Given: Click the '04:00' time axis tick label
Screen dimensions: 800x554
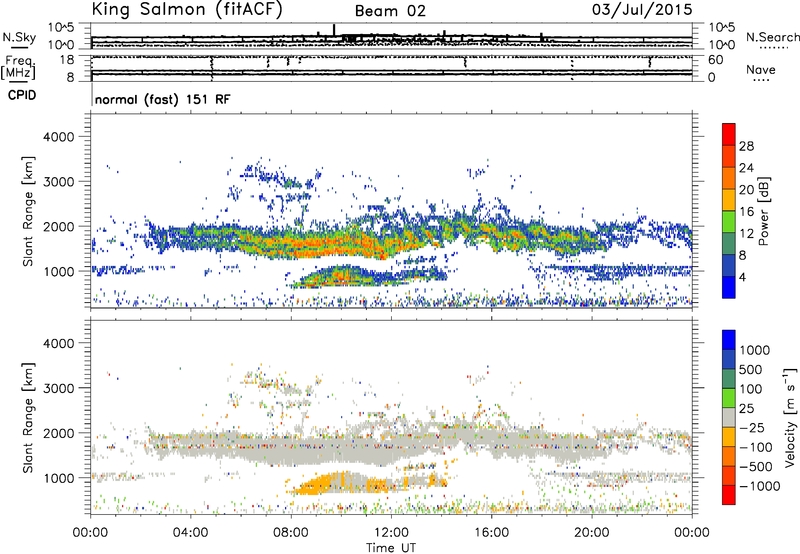Looking at the screenshot, I should point(190,533).
